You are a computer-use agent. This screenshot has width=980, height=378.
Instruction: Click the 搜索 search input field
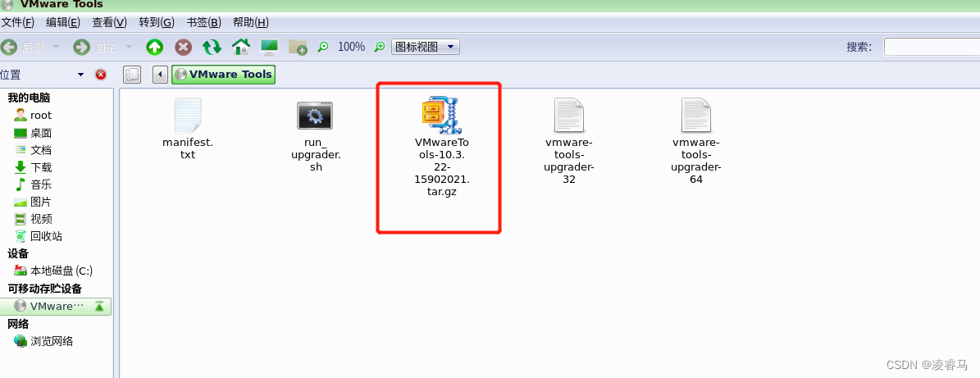pos(932,47)
